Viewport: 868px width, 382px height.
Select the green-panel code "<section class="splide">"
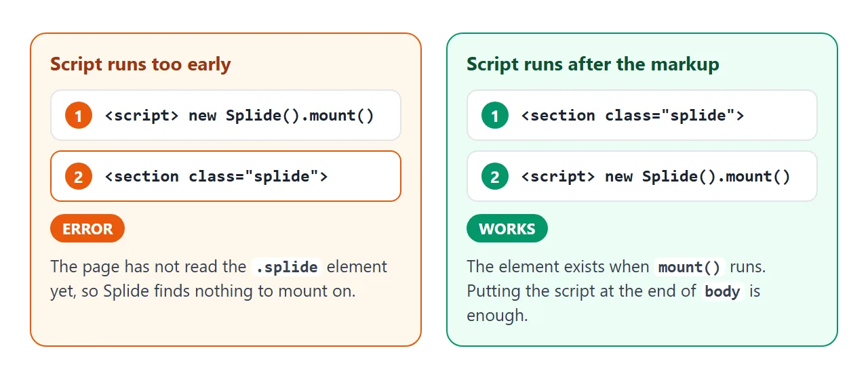[x=633, y=115]
